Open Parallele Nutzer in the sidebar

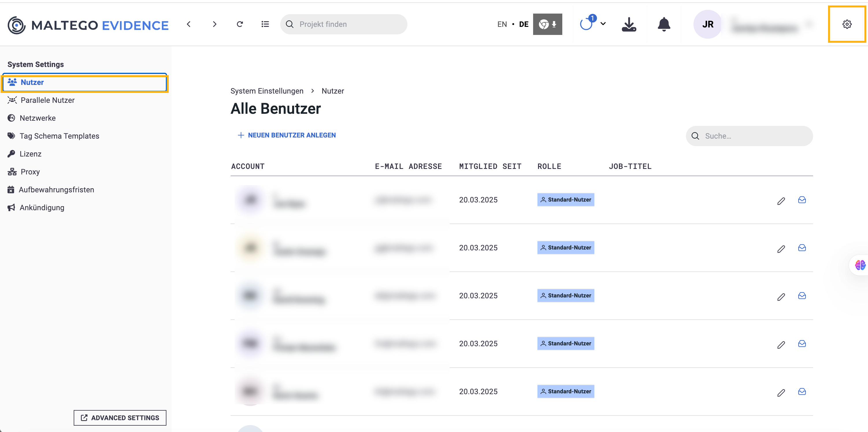47,100
